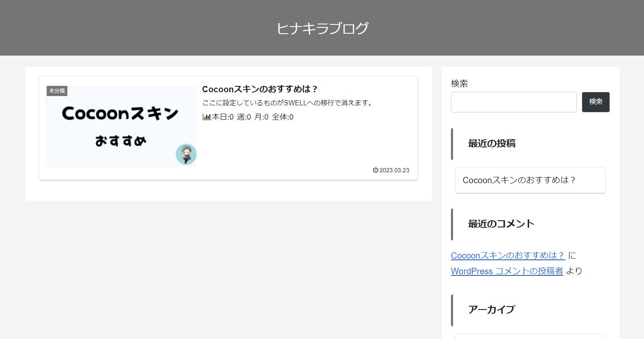Click the 最近のコメント widget heading
Image resolution: width=644 pixels, height=339 pixels.
point(501,224)
